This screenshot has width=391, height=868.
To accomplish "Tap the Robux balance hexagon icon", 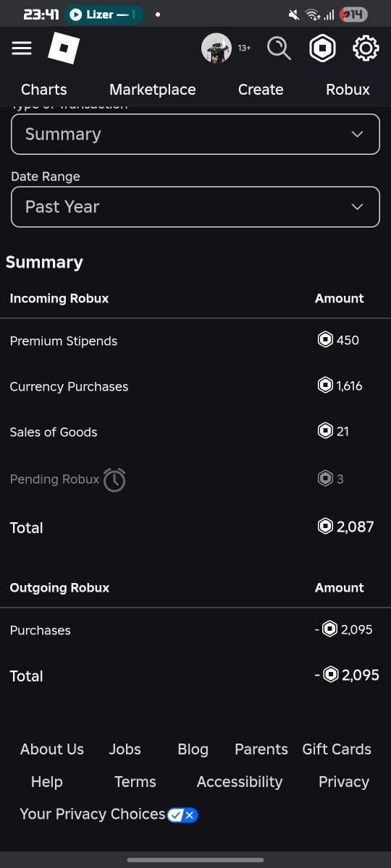I will (322, 48).
